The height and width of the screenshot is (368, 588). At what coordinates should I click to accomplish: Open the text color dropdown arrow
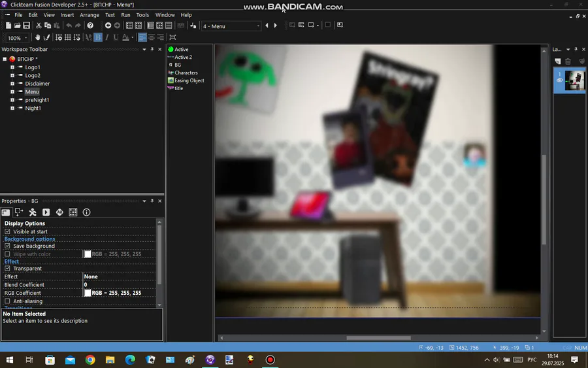133,37
